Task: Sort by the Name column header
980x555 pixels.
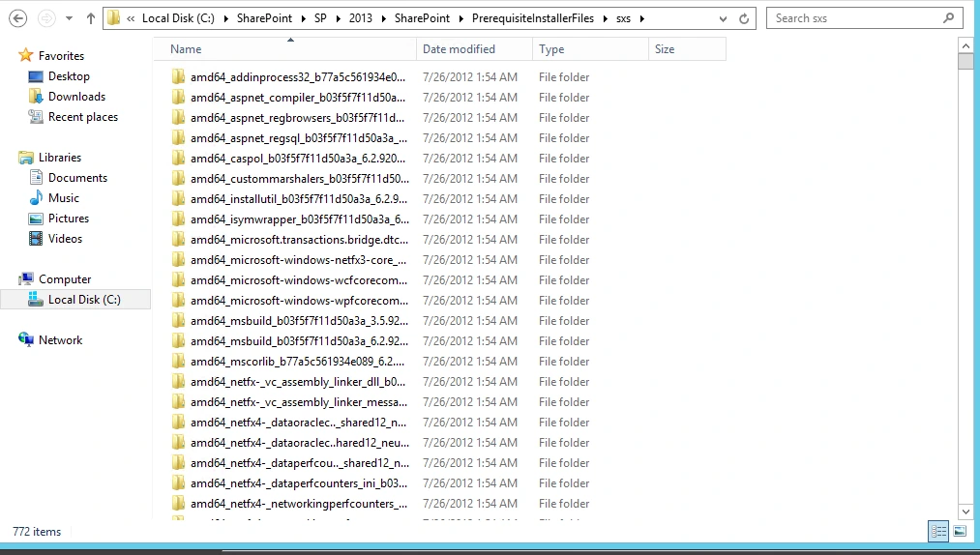Action: 285,48
